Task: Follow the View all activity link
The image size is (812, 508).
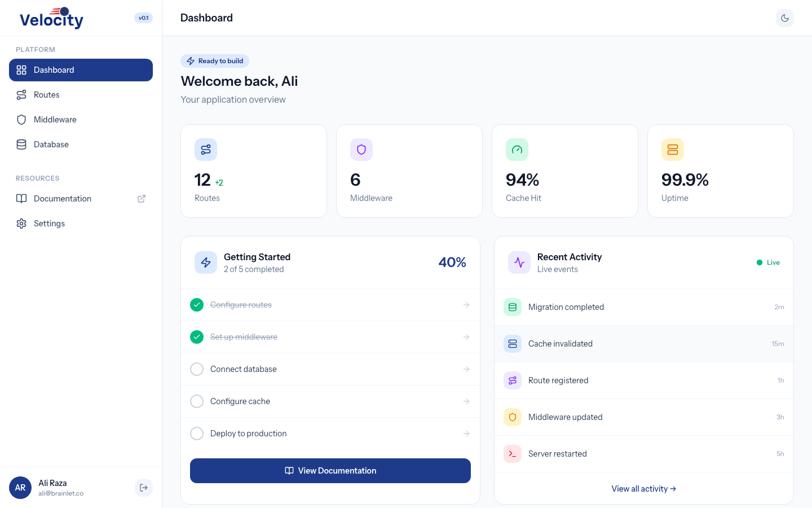Action: pos(643,488)
